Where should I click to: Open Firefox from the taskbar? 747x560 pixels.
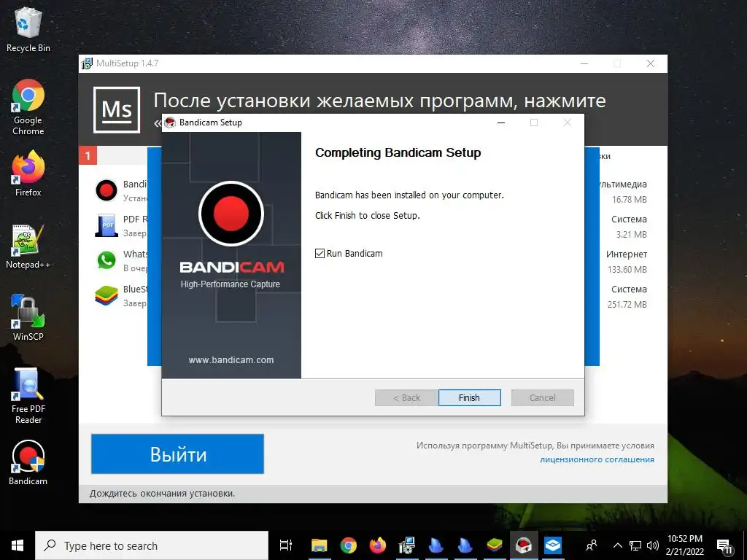(x=377, y=545)
